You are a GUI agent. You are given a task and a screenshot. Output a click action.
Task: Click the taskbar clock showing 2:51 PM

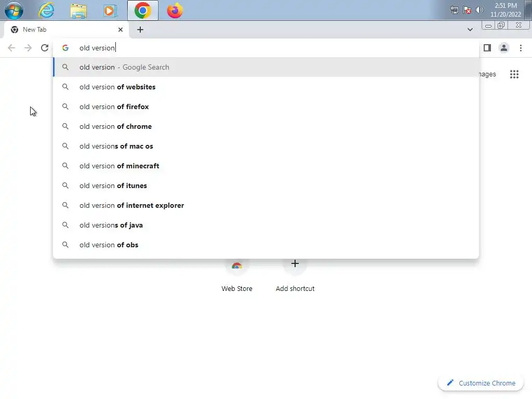tap(506, 10)
